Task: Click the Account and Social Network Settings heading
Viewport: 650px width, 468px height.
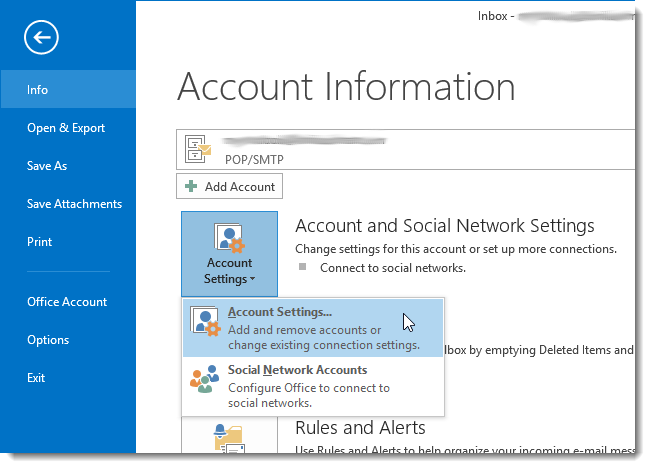Action: pyautogui.click(x=445, y=226)
